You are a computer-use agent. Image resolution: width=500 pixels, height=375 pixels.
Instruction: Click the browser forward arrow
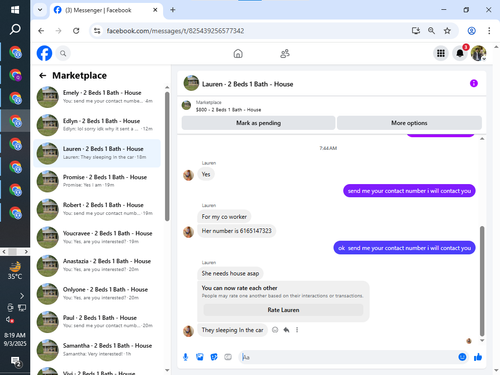point(59,31)
